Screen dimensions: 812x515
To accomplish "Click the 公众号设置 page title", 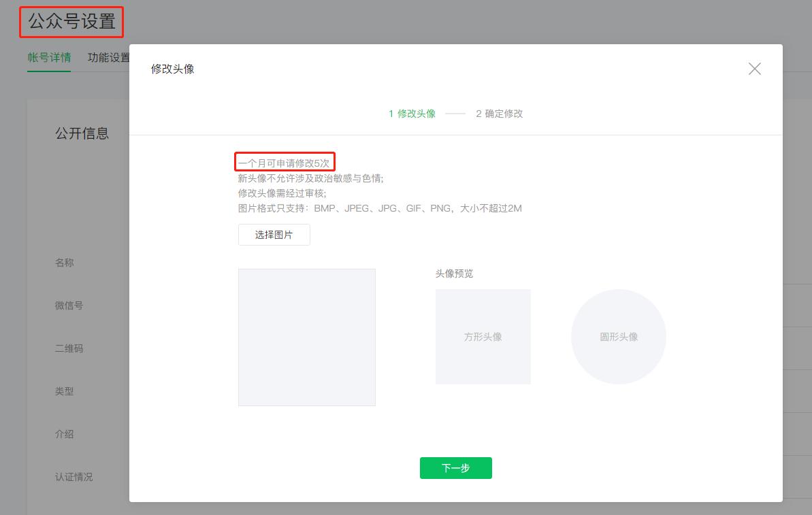I will [x=71, y=21].
